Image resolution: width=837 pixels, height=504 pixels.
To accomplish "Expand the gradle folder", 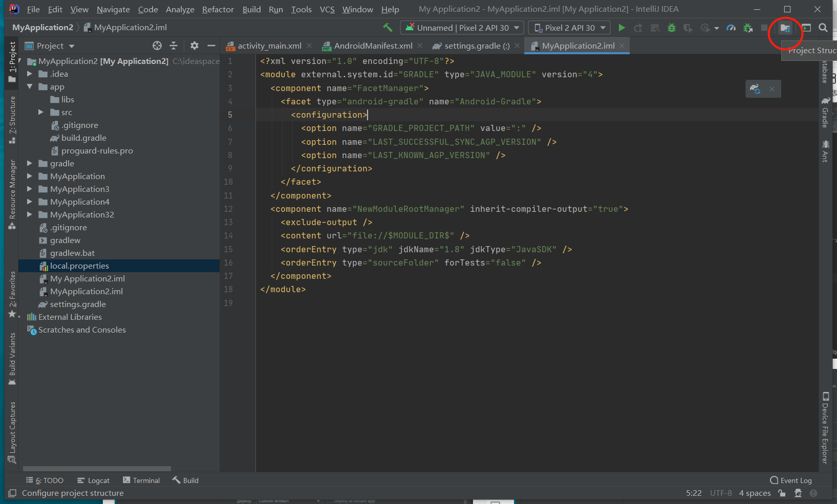I will [30, 163].
